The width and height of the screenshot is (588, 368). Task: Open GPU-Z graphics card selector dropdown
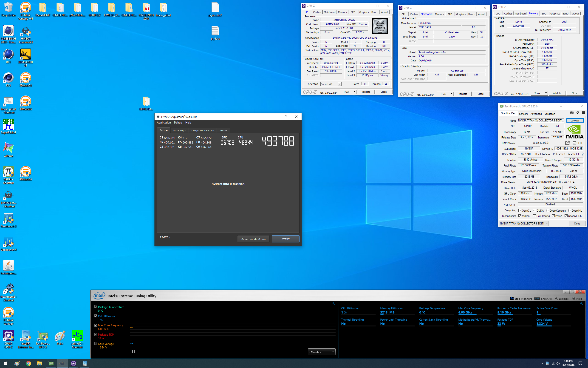coord(524,223)
